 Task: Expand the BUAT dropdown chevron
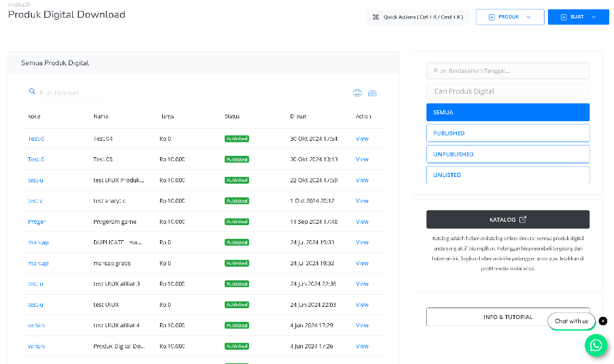pos(594,17)
